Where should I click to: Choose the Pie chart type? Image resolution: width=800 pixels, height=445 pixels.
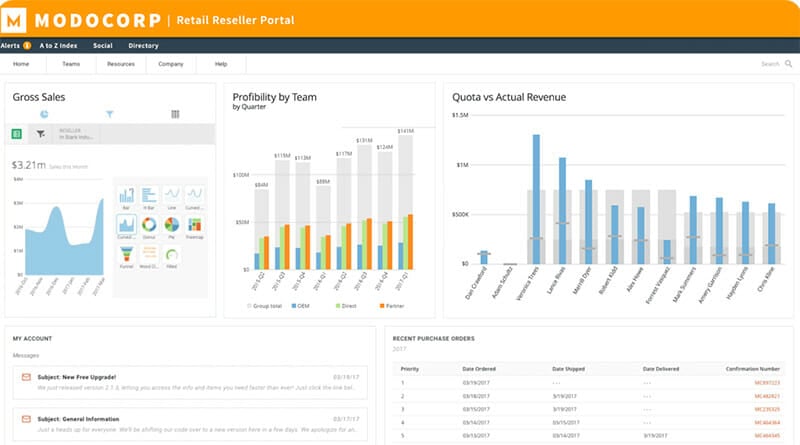point(172,227)
